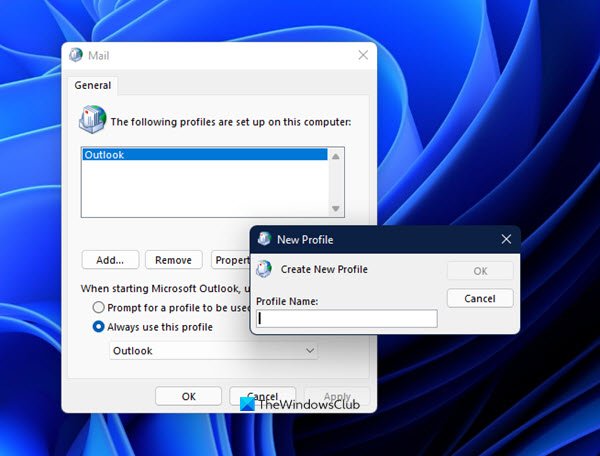Click the Mail window title icon

click(76, 55)
